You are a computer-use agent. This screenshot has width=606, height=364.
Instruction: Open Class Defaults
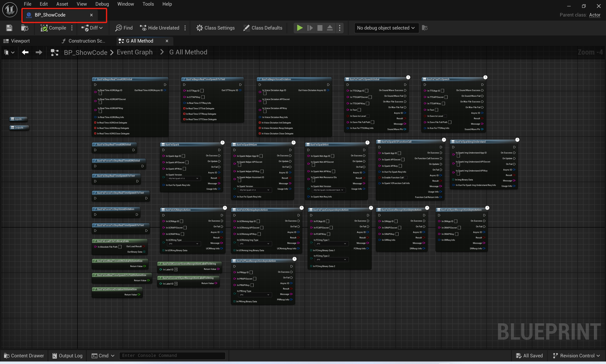tap(263, 28)
